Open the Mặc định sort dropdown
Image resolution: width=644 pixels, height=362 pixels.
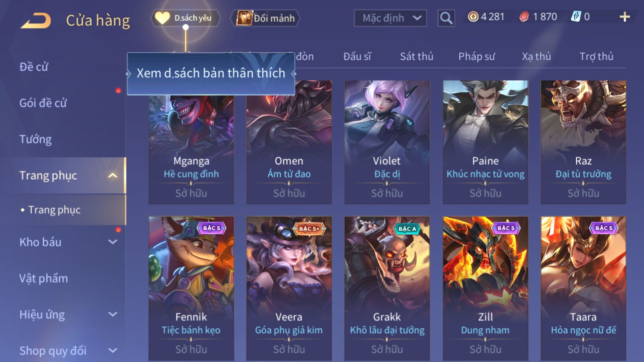tap(390, 18)
